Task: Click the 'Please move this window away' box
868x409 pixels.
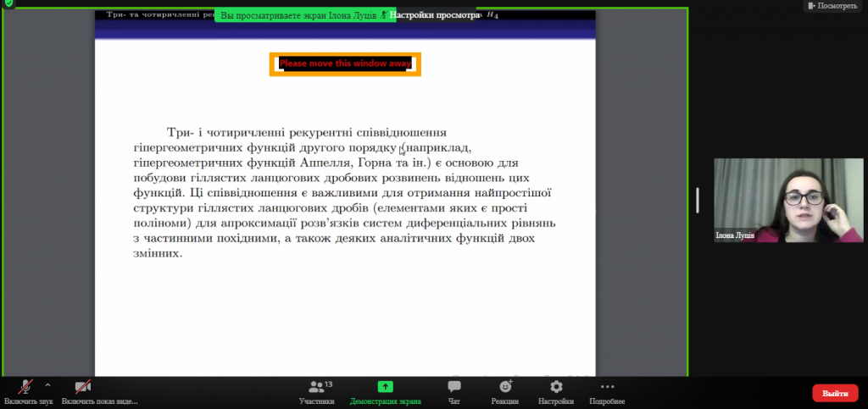Action: (345, 64)
